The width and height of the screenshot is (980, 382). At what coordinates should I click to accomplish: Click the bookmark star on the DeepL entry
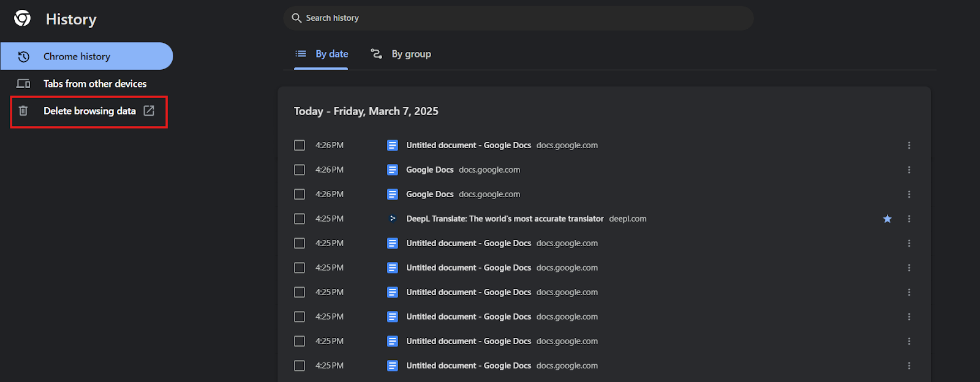click(887, 219)
